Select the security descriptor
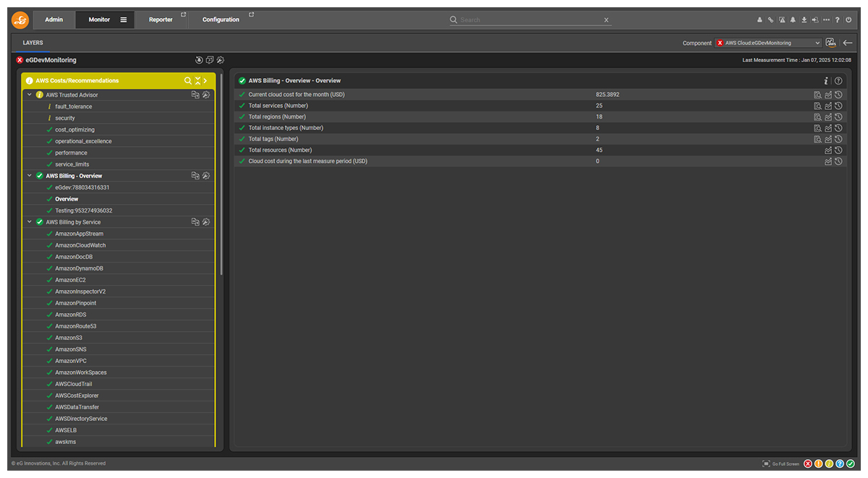Screen dimensions: 868x478 point(65,118)
